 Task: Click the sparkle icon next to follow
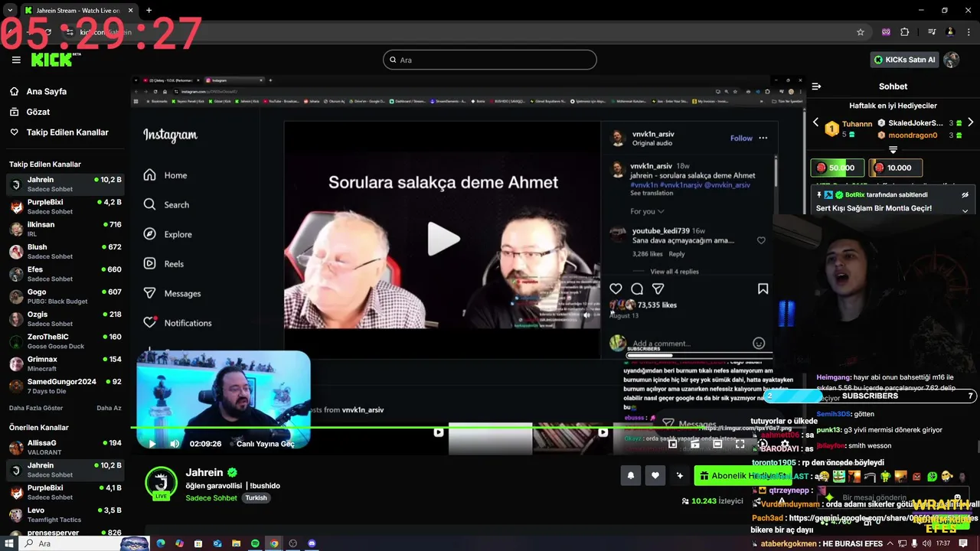pos(679,475)
